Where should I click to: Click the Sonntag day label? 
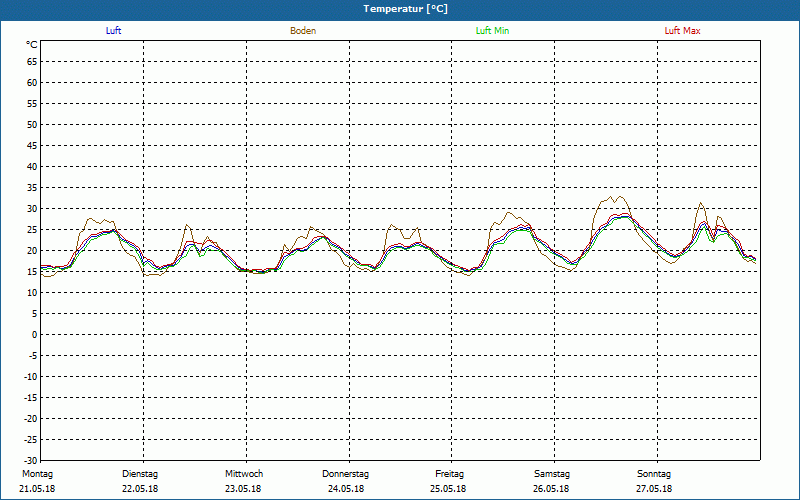click(654, 474)
